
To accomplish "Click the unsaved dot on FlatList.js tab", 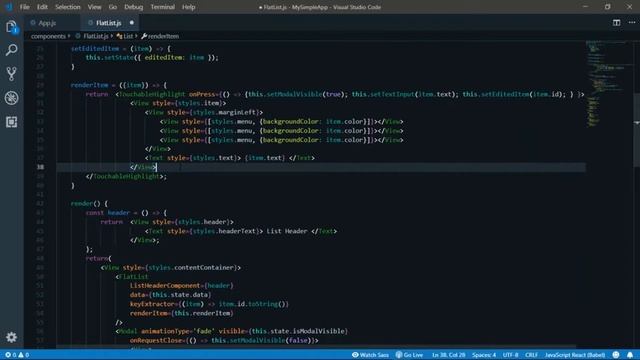I will click(132, 23).
